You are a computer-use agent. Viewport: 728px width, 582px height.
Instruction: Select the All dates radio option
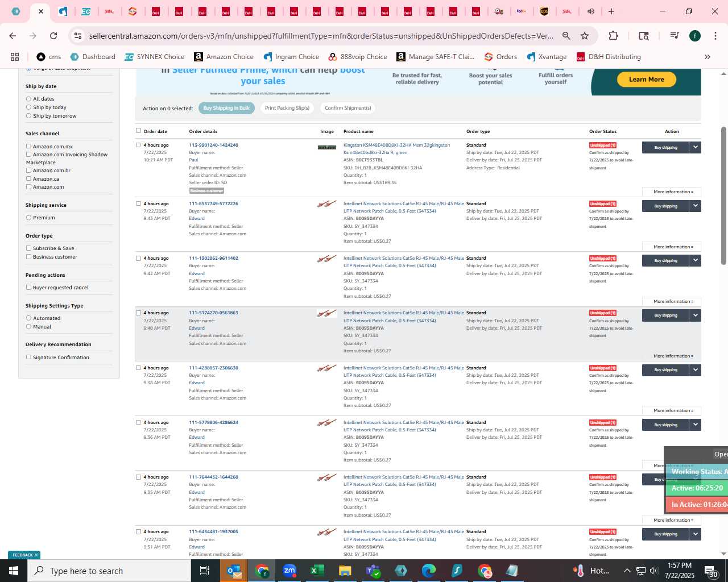tap(28, 99)
